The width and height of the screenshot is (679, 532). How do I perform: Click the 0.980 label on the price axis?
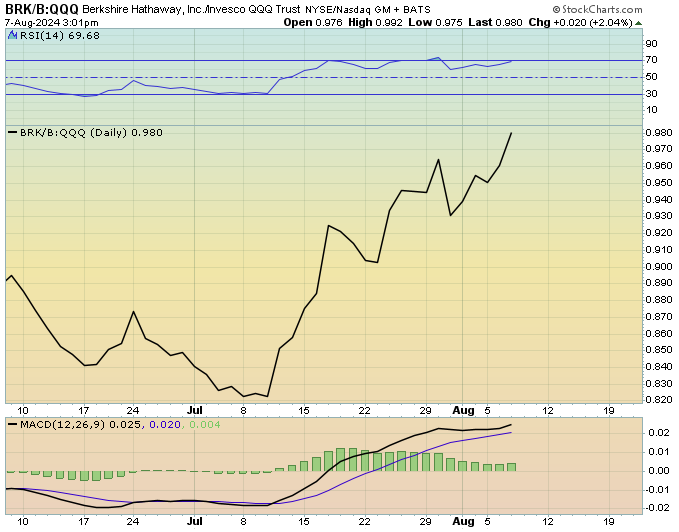pyautogui.click(x=659, y=132)
